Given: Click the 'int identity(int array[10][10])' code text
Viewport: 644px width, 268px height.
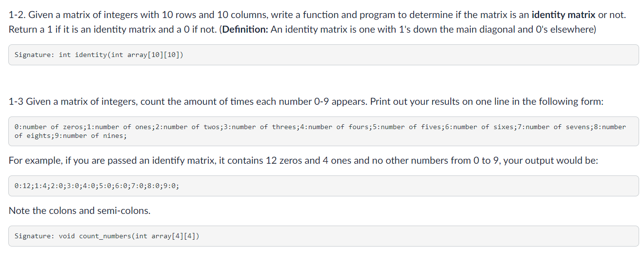Looking at the screenshot, I should (x=121, y=55).
